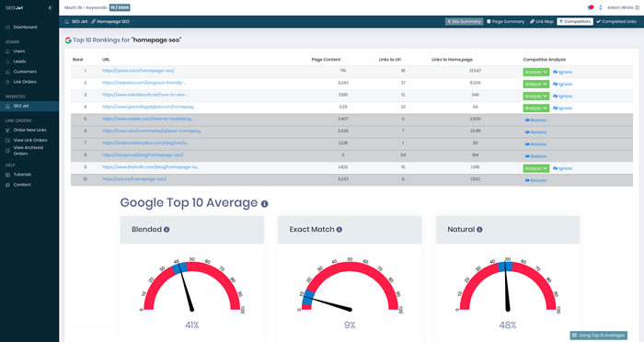Viewport: 644px width, 342px height.
Task: Open the Analyze dropdown for rank 9
Action: click(x=536, y=168)
